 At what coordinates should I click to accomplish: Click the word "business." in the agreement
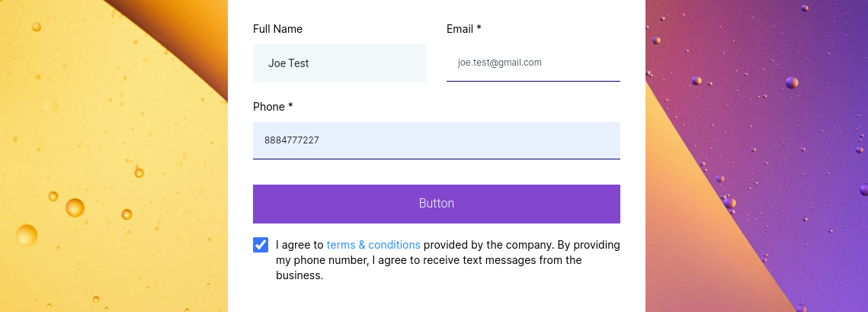click(299, 275)
